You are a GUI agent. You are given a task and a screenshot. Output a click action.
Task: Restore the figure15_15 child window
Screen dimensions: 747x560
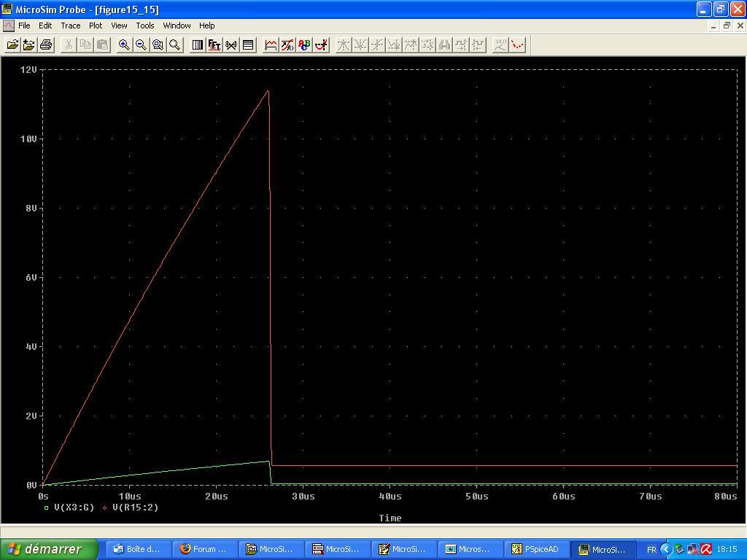point(727,26)
